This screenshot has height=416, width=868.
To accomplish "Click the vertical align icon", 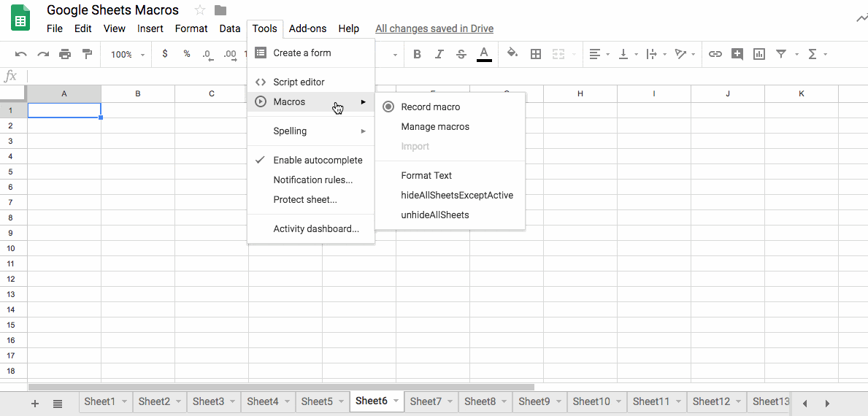I will point(624,54).
